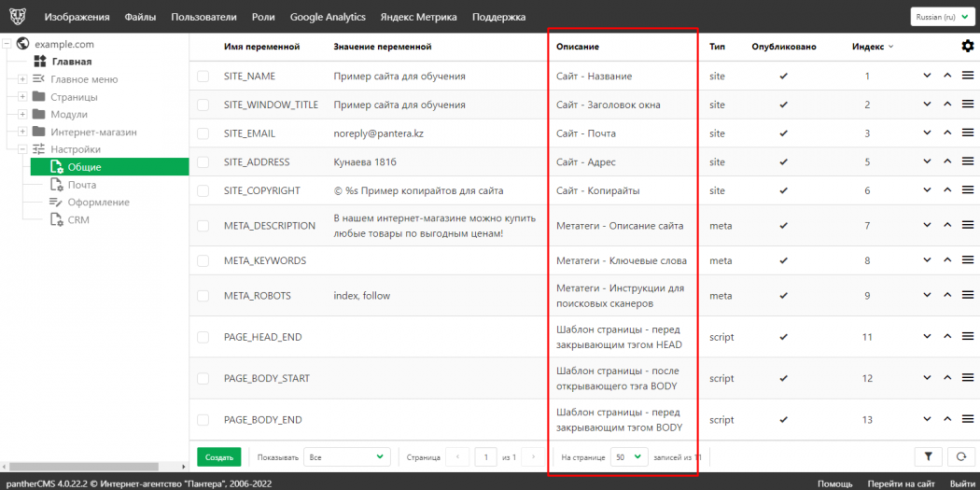Open the Russian (ru) language dropdown
This screenshot has height=490, width=980.
(941, 17)
